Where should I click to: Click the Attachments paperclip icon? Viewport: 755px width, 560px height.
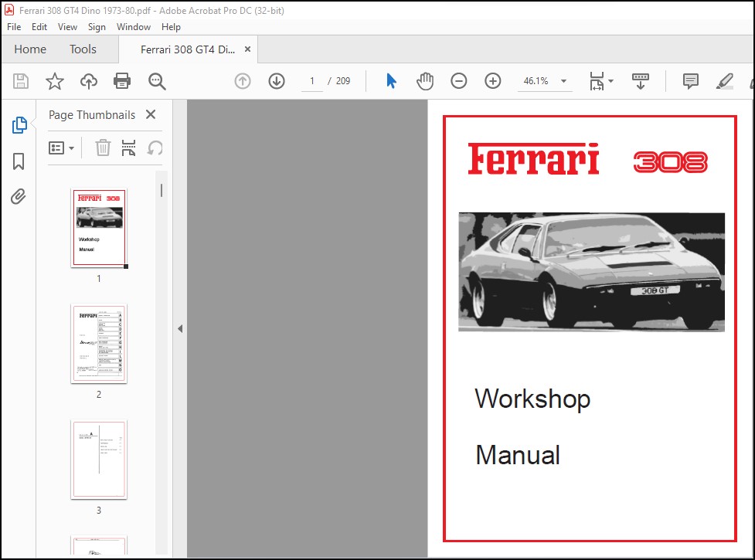pyautogui.click(x=19, y=196)
